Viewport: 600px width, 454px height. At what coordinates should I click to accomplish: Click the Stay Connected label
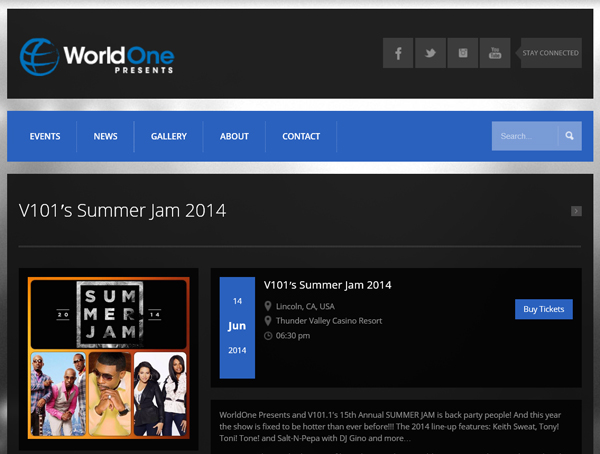[551, 53]
